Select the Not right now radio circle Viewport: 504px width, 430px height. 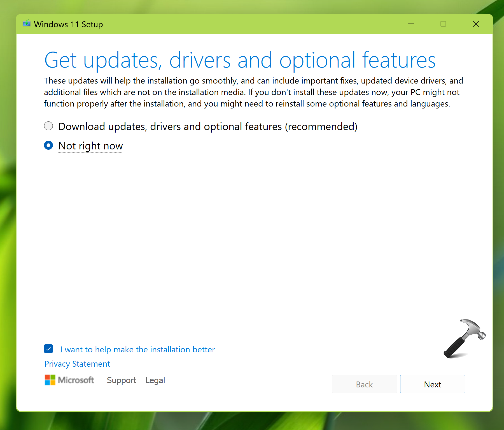[48, 145]
